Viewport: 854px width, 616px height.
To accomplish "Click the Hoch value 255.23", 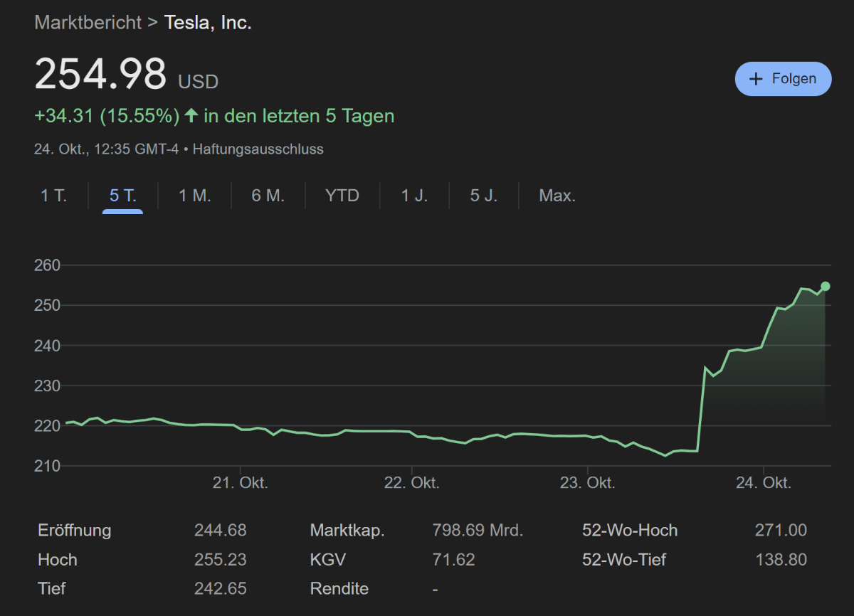I will click(221, 560).
